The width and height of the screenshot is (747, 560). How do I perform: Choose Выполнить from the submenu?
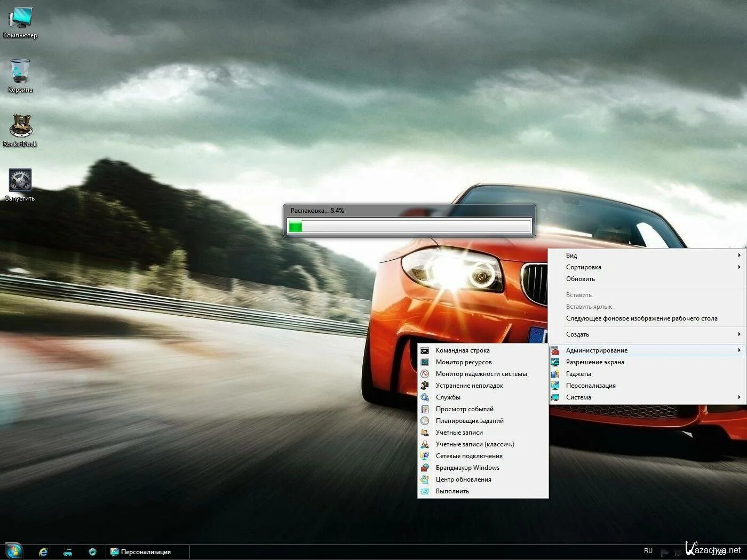[x=483, y=491]
